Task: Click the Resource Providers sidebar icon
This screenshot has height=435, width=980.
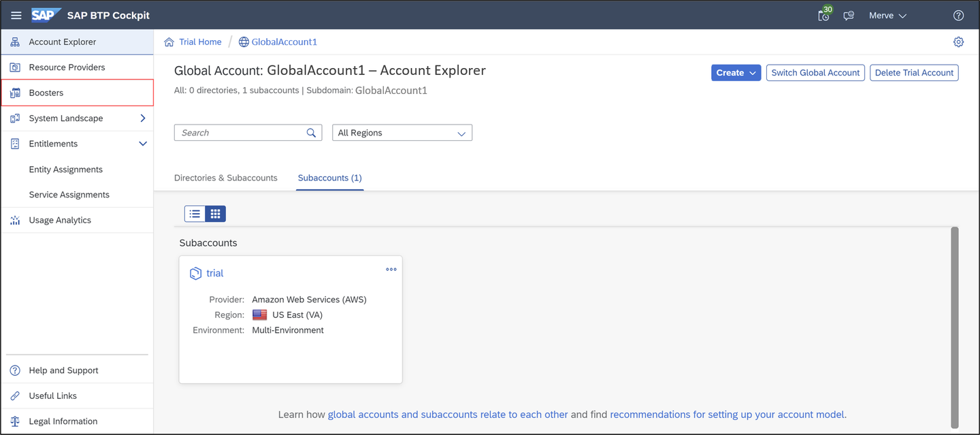Action: click(x=15, y=67)
